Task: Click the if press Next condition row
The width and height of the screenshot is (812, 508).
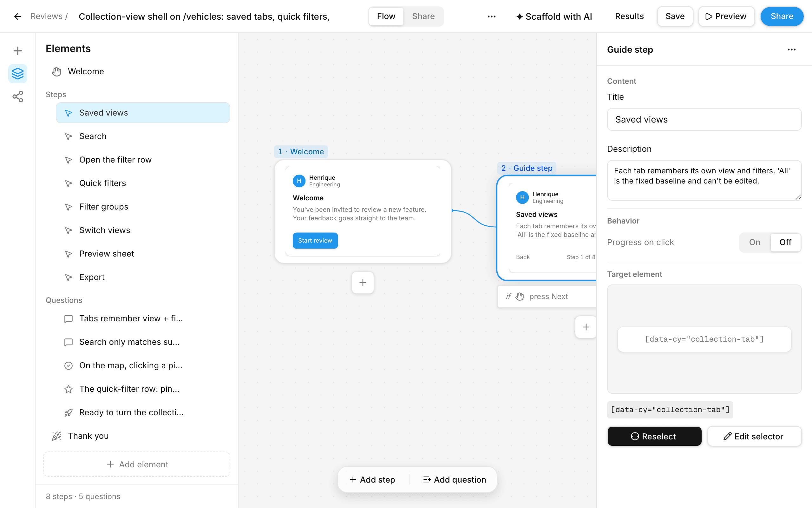Action: (x=547, y=296)
